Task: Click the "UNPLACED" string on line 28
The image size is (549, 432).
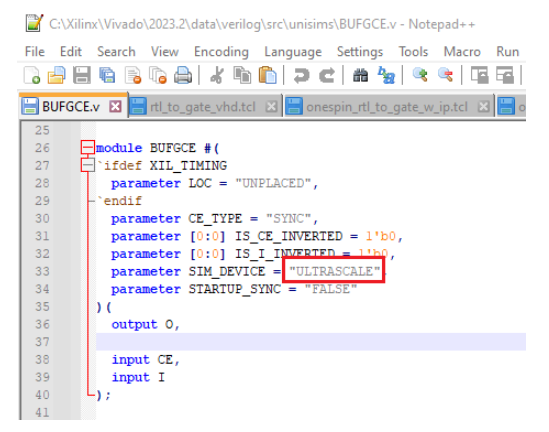Action: coord(273,183)
